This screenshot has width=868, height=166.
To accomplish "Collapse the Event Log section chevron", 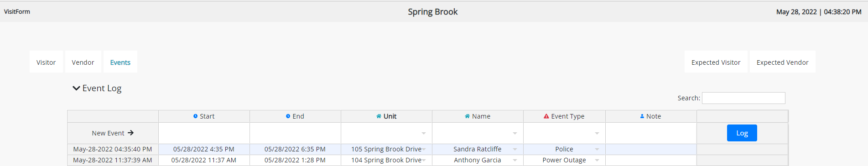I will pos(76,88).
